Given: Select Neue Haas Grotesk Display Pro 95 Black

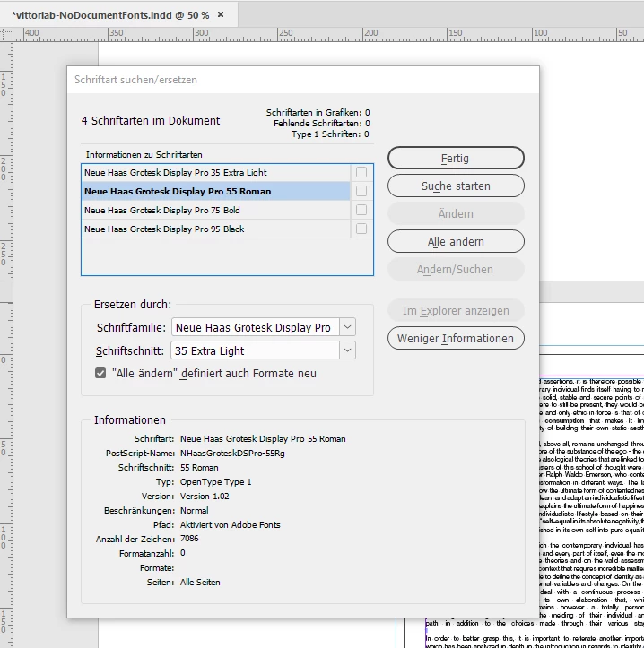Looking at the screenshot, I should tap(216, 229).
